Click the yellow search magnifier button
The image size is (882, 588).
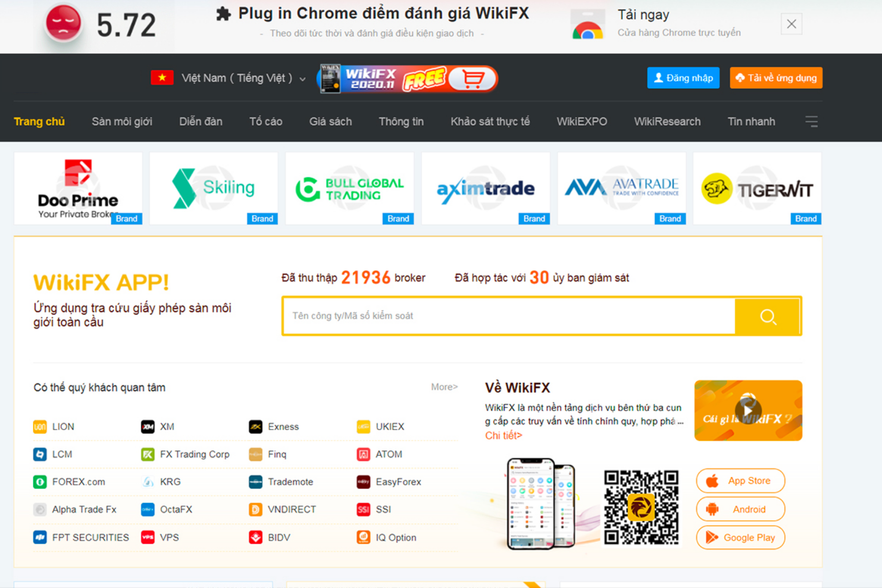[x=767, y=316]
